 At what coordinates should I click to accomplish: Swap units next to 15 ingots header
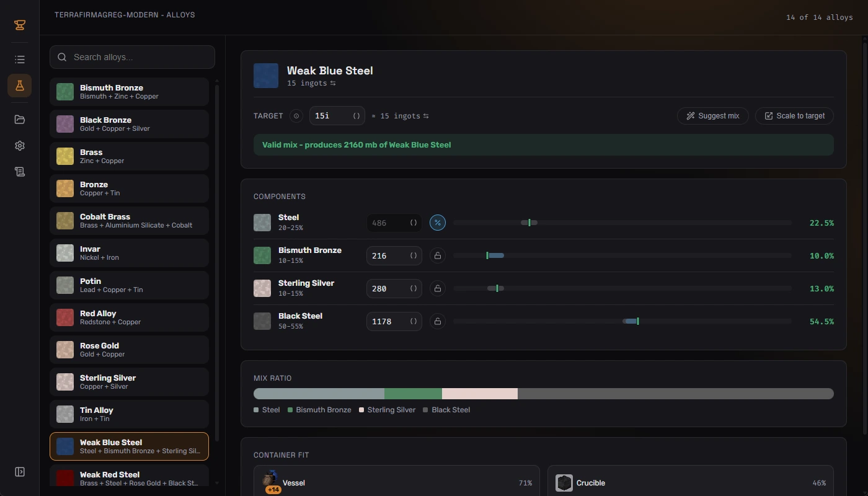333,83
